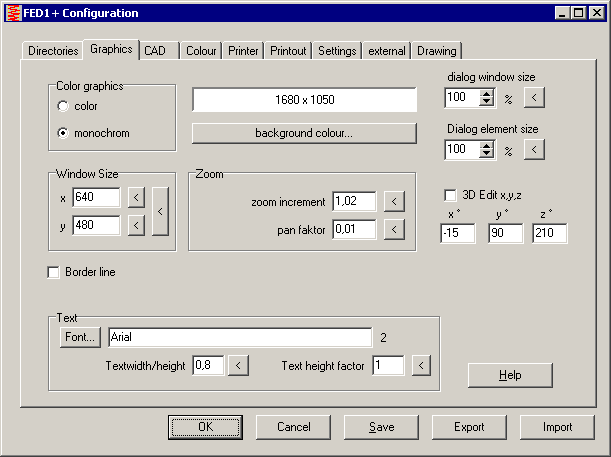611x457 pixels.
Task: Open the Printer tab
Action: [x=243, y=51]
